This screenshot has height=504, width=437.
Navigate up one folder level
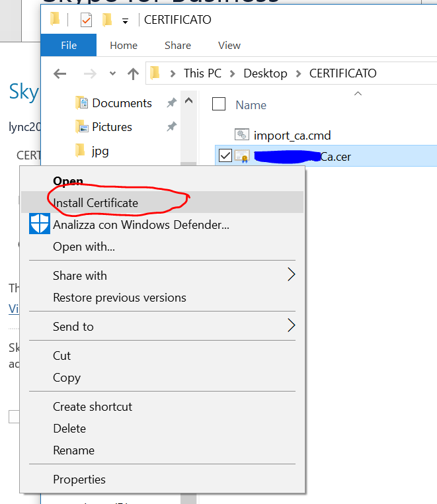coord(133,73)
